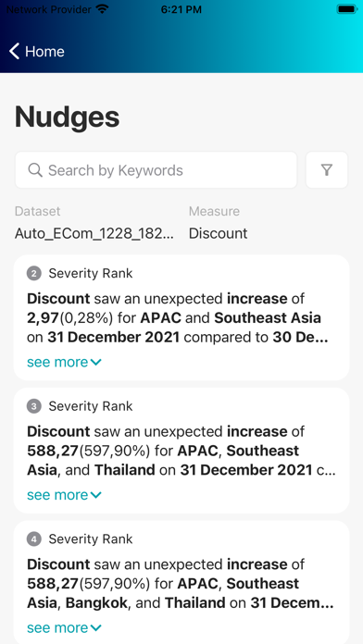
Task: Tap severity rank badge number 4
Action: tap(34, 539)
